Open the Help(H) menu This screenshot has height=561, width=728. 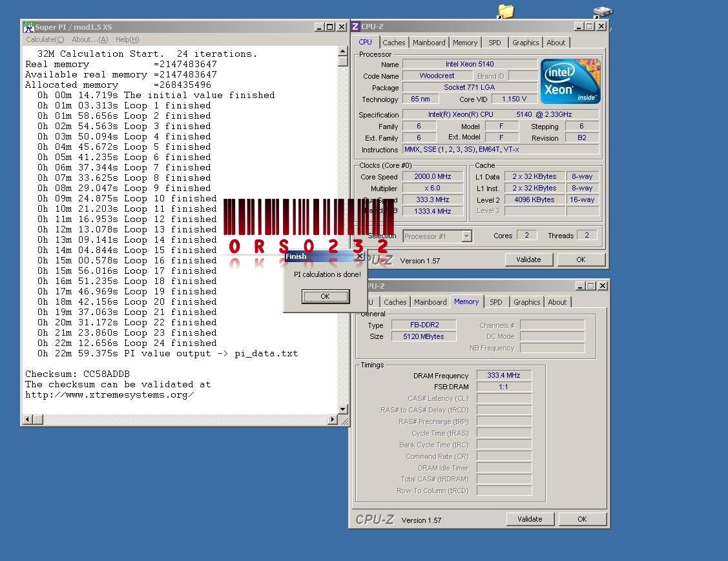127,39
